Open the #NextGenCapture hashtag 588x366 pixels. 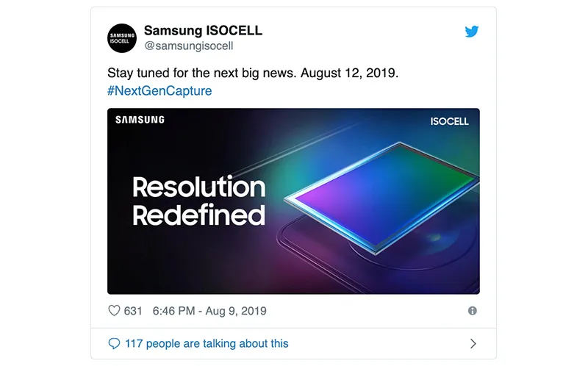coord(159,91)
